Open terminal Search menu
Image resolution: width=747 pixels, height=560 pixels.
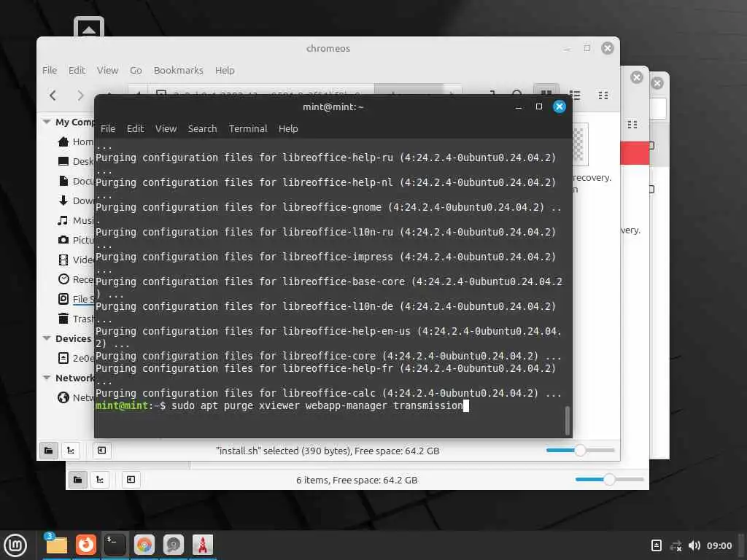click(203, 128)
